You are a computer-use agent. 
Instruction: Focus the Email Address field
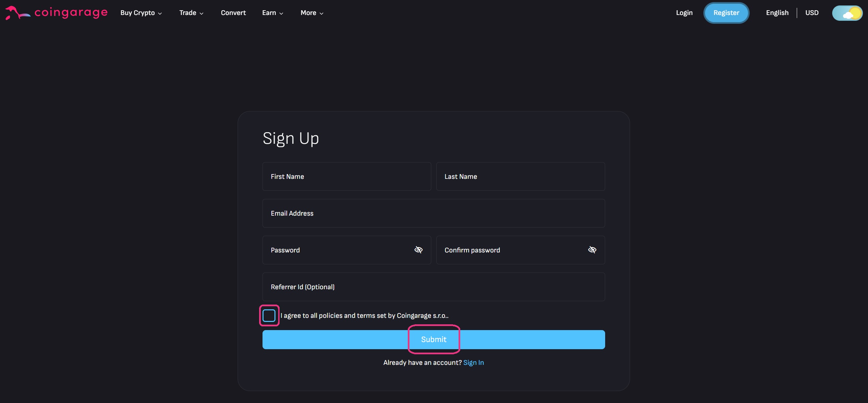click(x=434, y=213)
